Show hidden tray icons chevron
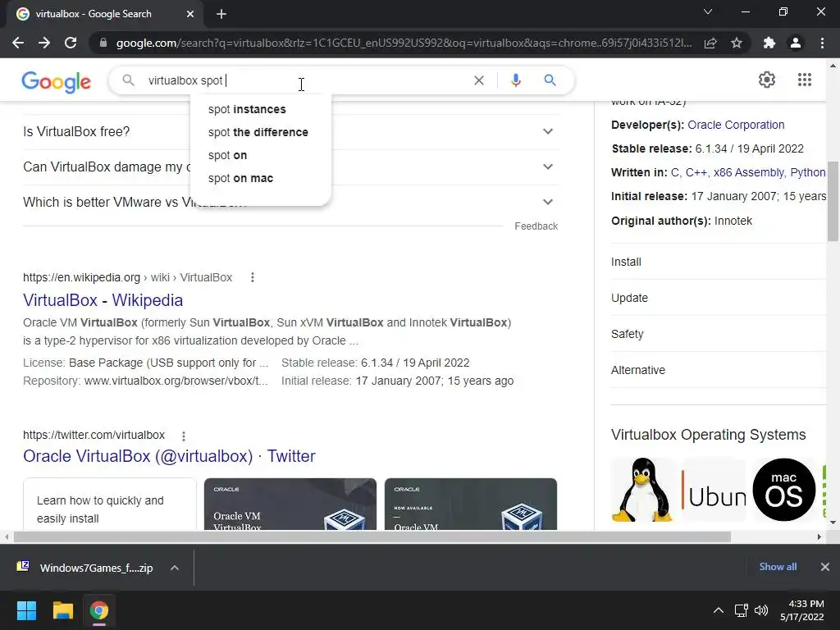840x630 pixels. [719, 610]
